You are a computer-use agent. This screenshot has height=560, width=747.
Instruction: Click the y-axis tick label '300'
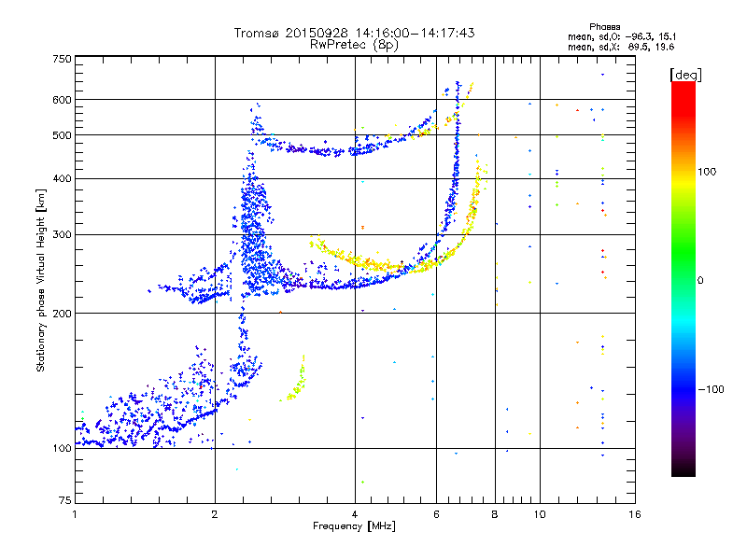(x=62, y=235)
